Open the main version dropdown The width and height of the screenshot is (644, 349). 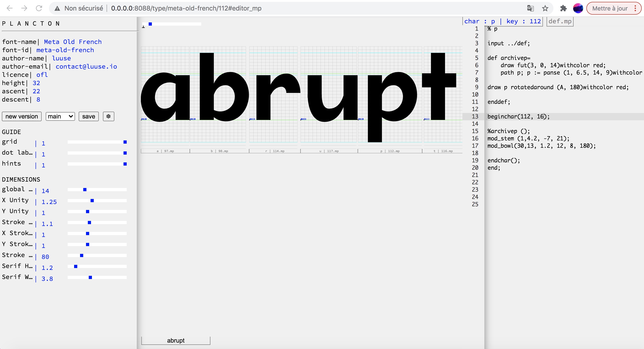pyautogui.click(x=60, y=116)
